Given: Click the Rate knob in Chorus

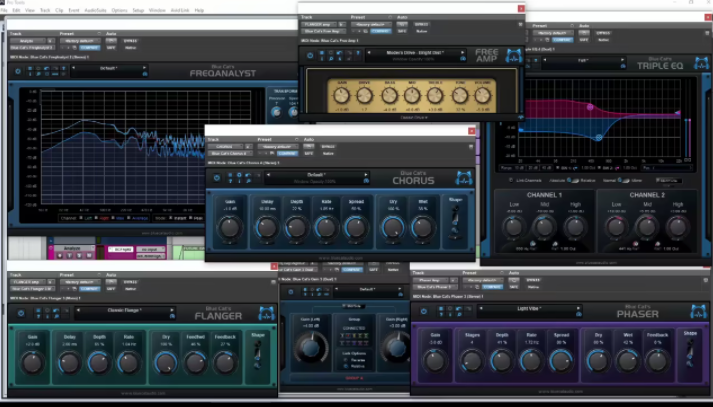Looking at the screenshot, I should coord(326,227).
